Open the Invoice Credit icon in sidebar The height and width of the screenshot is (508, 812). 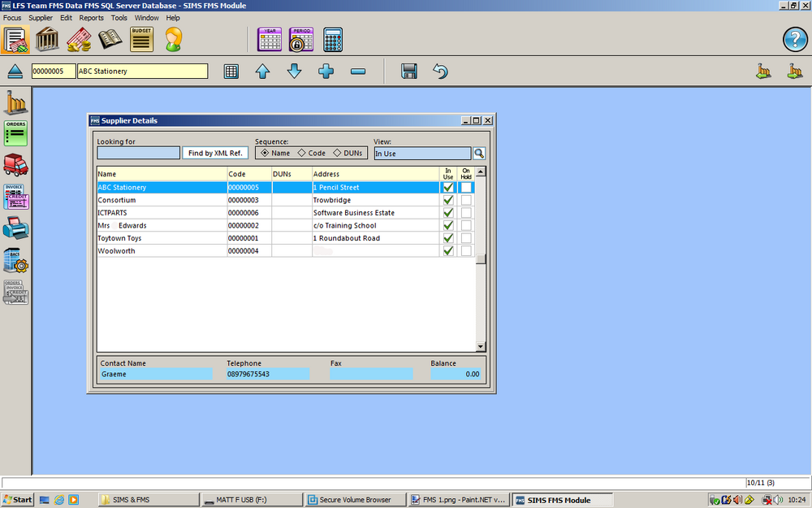tap(15, 197)
